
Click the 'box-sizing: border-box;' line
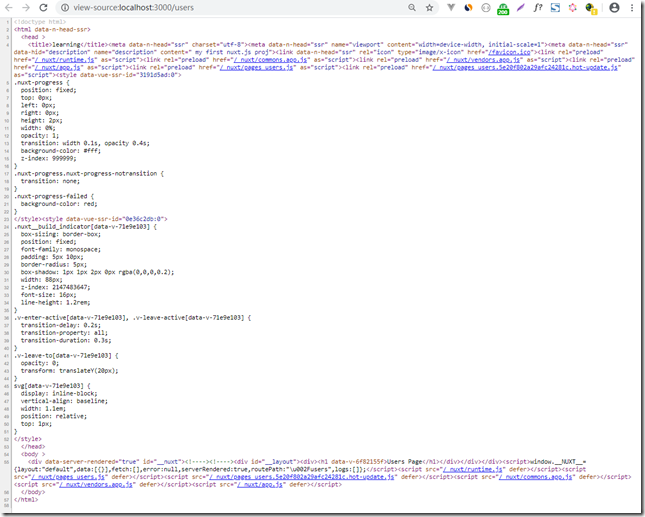pyautogui.click(x=60, y=234)
